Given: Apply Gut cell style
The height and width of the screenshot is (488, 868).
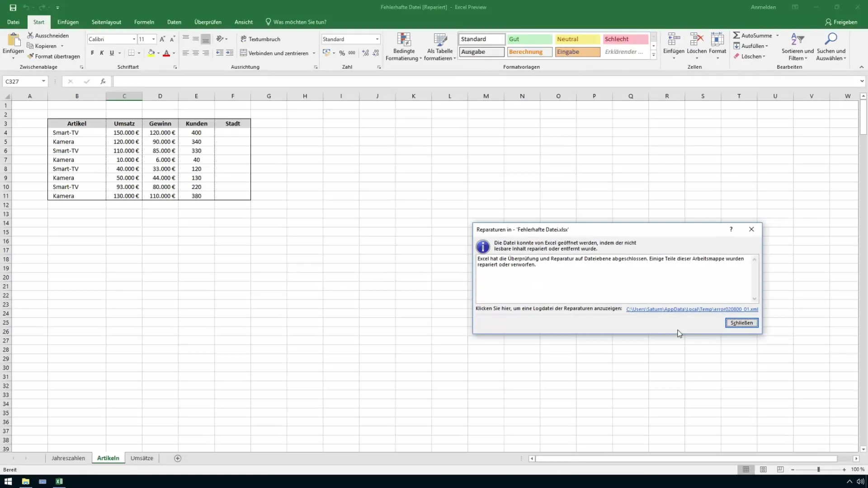Looking at the screenshot, I should 529,39.
